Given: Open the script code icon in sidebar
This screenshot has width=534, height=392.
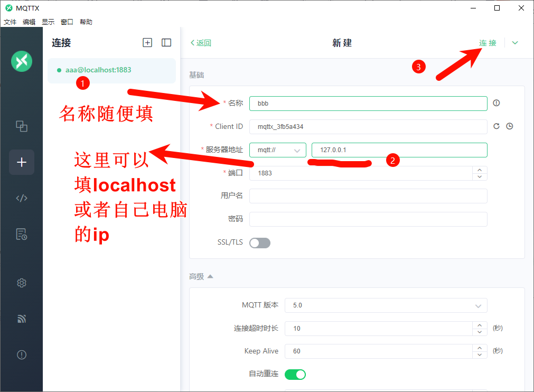Looking at the screenshot, I should [22, 198].
